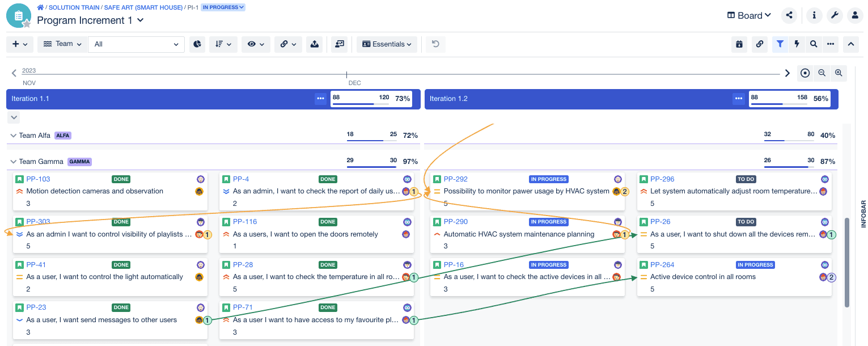Viewport: 868px width, 346px height.
Task: Click the share icon
Action: pos(789,15)
